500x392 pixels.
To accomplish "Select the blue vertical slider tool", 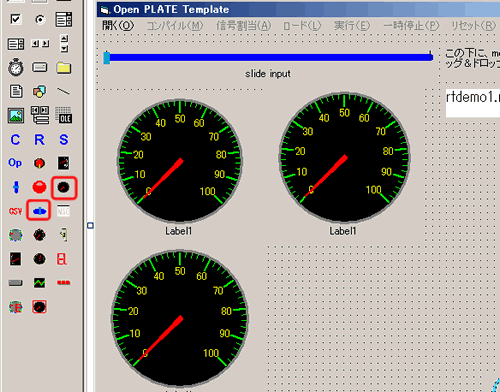I will point(16,187).
